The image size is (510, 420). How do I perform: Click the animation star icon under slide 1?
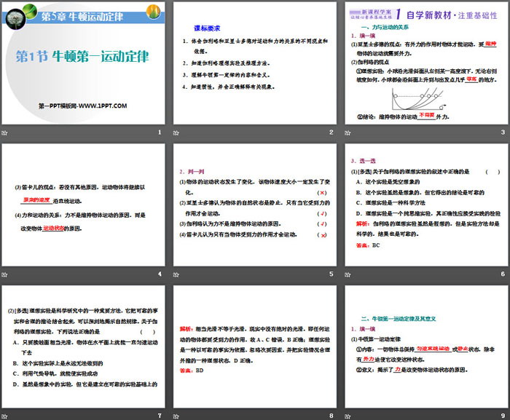click(x=6, y=132)
